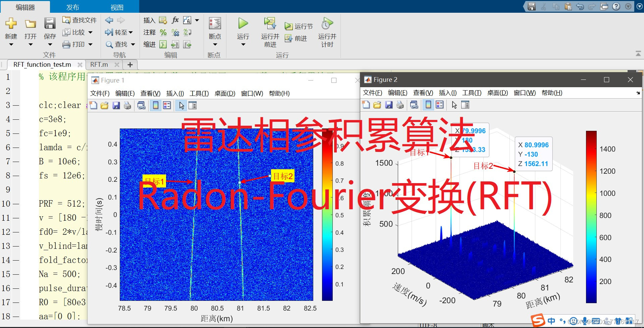The image size is (644, 328).
Task: Print the plot from Figure 1 toolbar
Action: click(x=127, y=105)
